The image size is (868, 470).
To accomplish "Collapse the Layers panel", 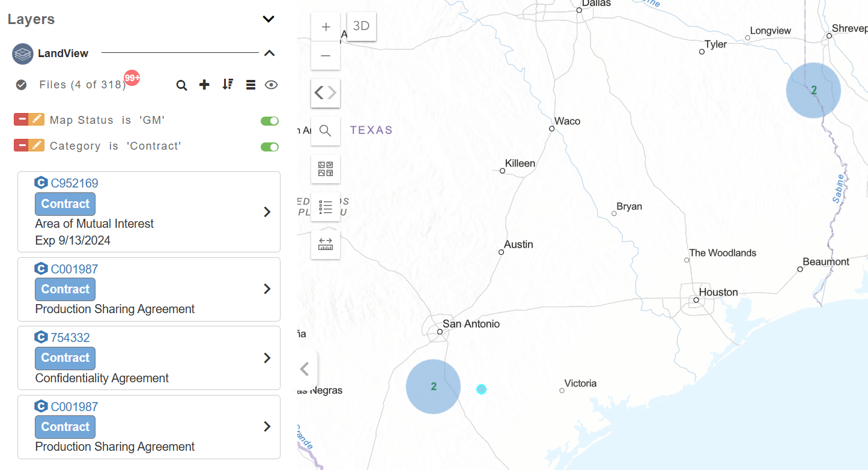I will (269, 19).
